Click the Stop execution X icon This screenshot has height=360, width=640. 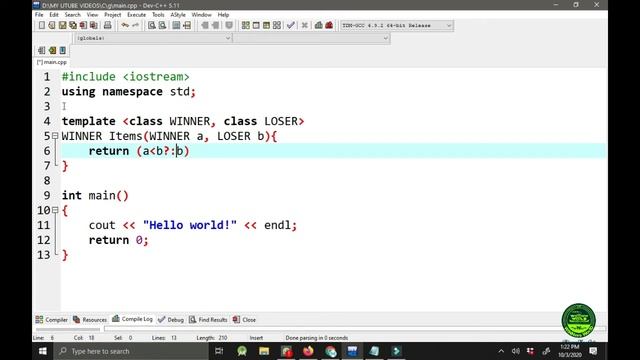[304, 25]
